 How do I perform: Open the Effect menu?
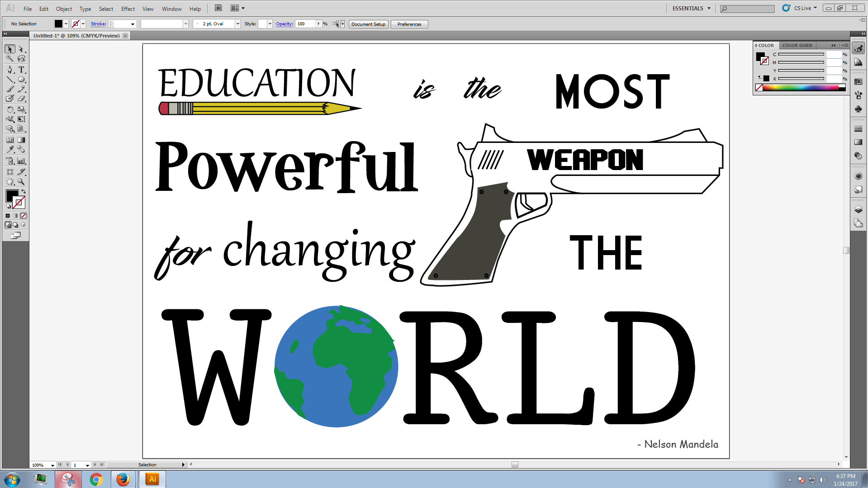click(x=128, y=9)
